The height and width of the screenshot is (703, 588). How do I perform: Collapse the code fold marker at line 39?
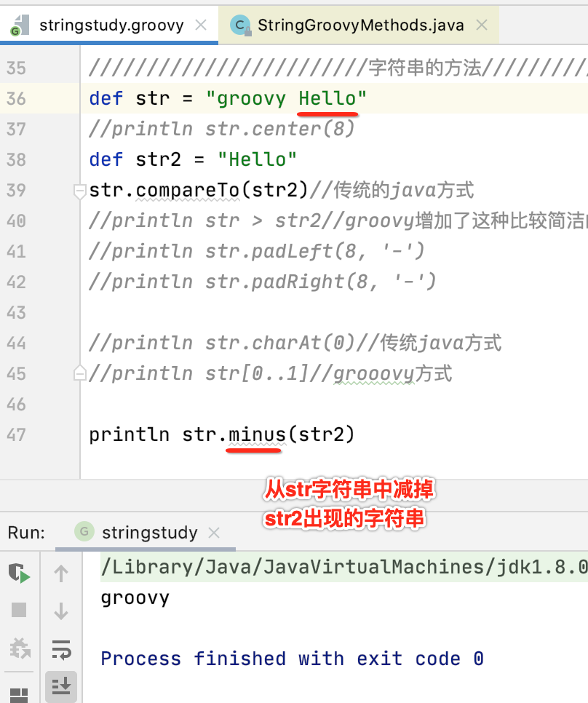point(80,191)
